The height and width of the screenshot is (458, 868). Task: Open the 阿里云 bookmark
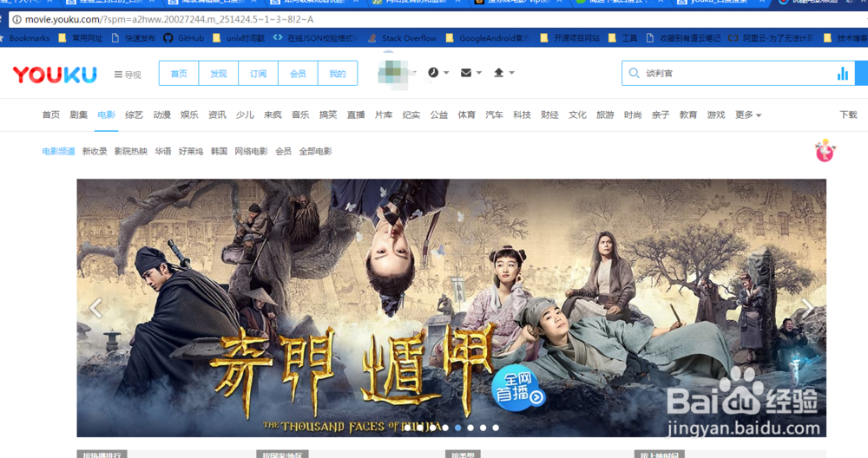[771, 38]
